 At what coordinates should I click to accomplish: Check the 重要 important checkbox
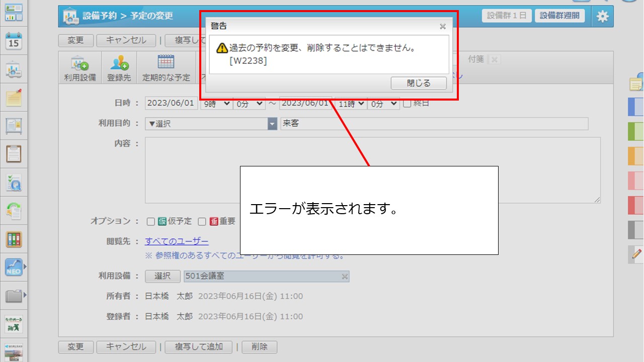(203, 221)
